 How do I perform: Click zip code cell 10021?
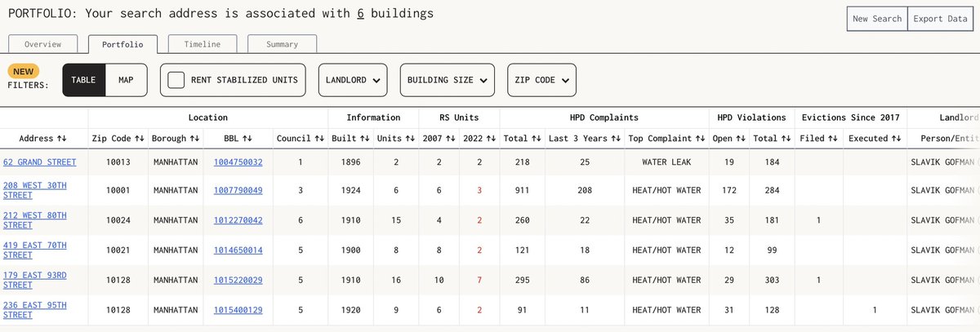117,250
